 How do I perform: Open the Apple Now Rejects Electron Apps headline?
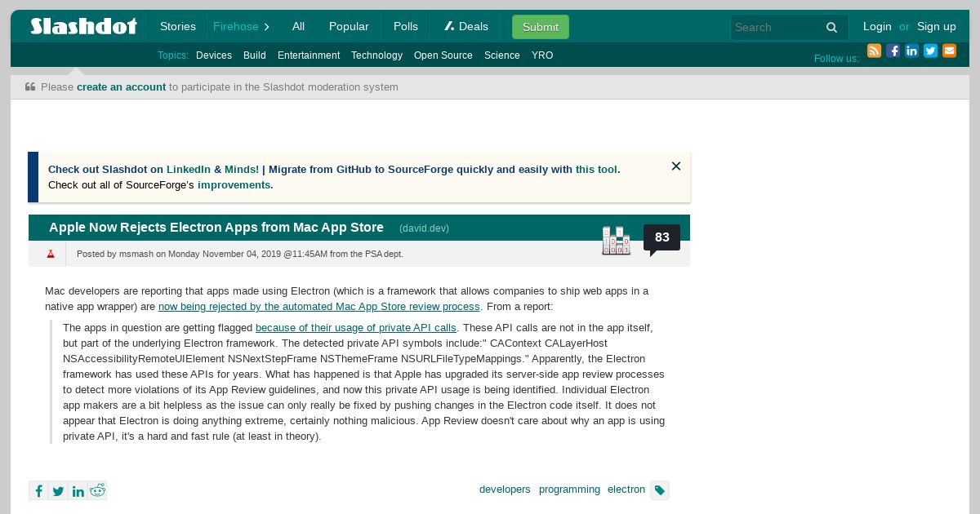[216, 228]
